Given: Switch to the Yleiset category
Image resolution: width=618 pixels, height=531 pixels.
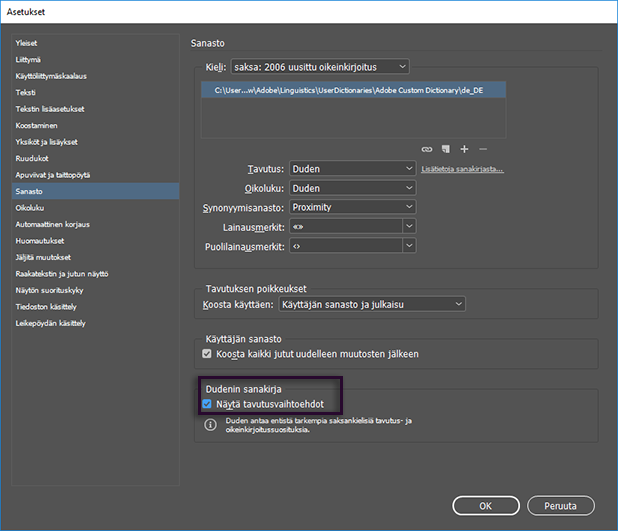Looking at the screenshot, I should [x=27, y=44].
